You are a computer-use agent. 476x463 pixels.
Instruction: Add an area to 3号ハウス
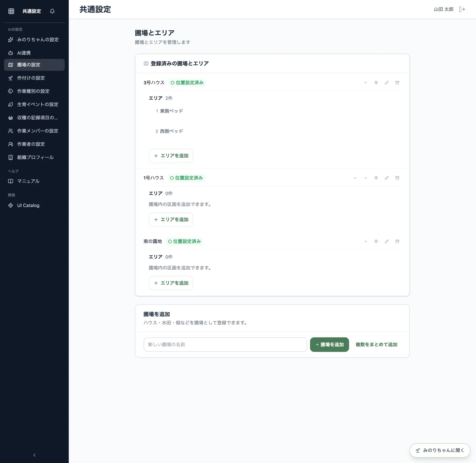click(171, 156)
